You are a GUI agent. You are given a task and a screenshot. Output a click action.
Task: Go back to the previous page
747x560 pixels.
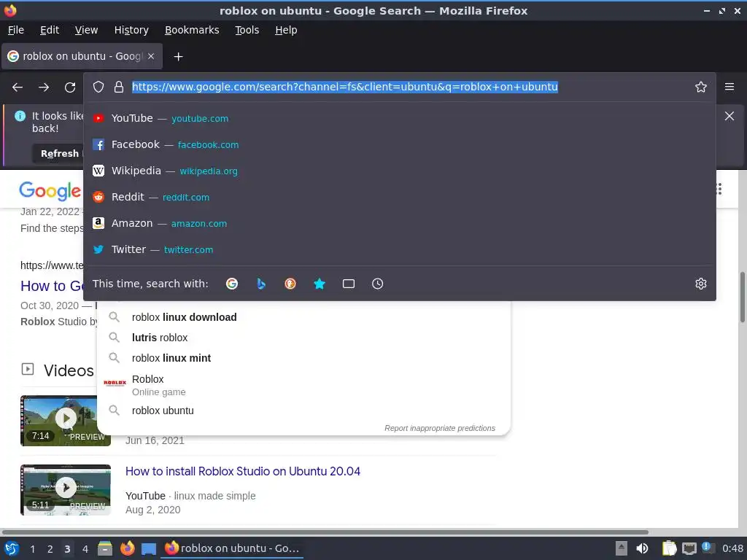pos(18,87)
